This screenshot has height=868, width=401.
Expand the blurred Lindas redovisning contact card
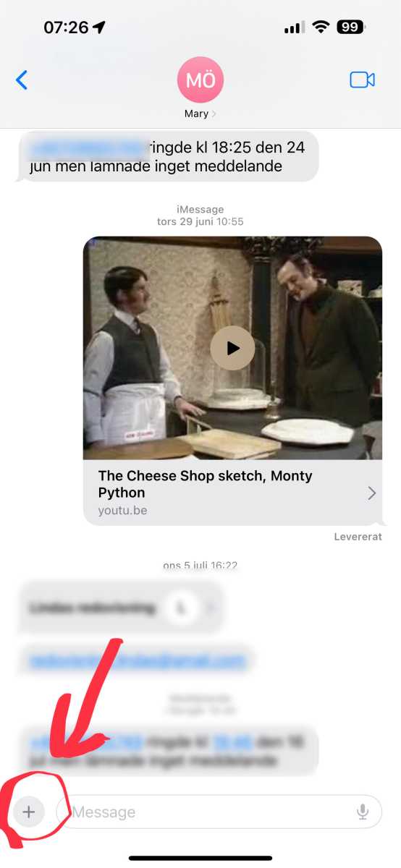121,608
